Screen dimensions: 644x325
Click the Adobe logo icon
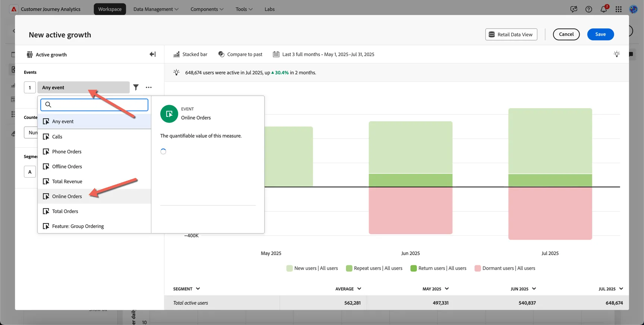pyautogui.click(x=14, y=9)
